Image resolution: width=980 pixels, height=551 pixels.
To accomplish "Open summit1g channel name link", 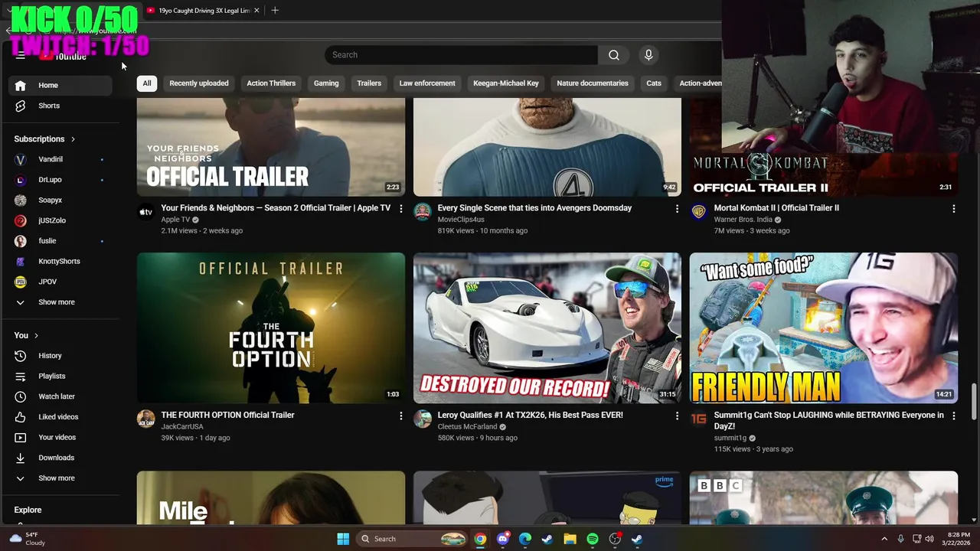I will coord(730,439).
